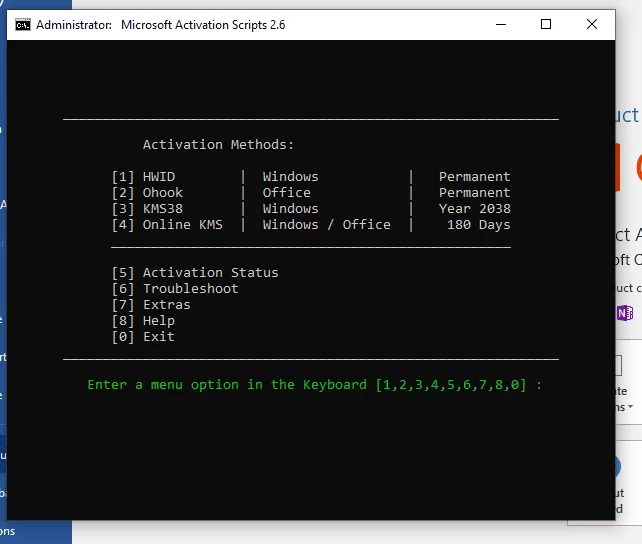This screenshot has width=642, height=544.
Task: Close the Microsoft Activation Scripts window
Action: pos(592,25)
